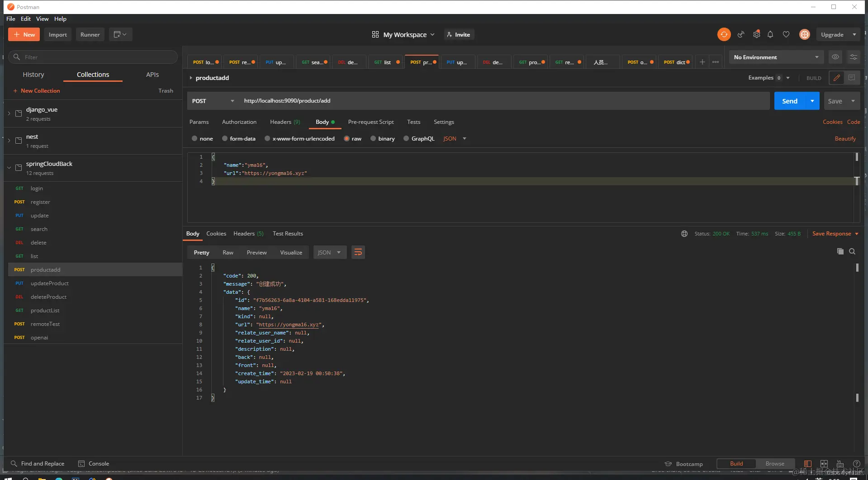Open the No Environment dropdown
The height and width of the screenshot is (480, 868).
(776, 57)
